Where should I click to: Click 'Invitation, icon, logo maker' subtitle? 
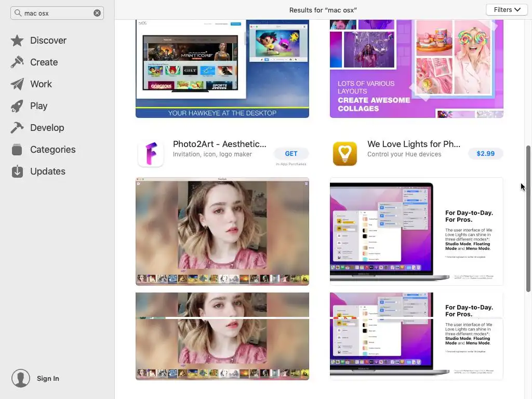[212, 154]
